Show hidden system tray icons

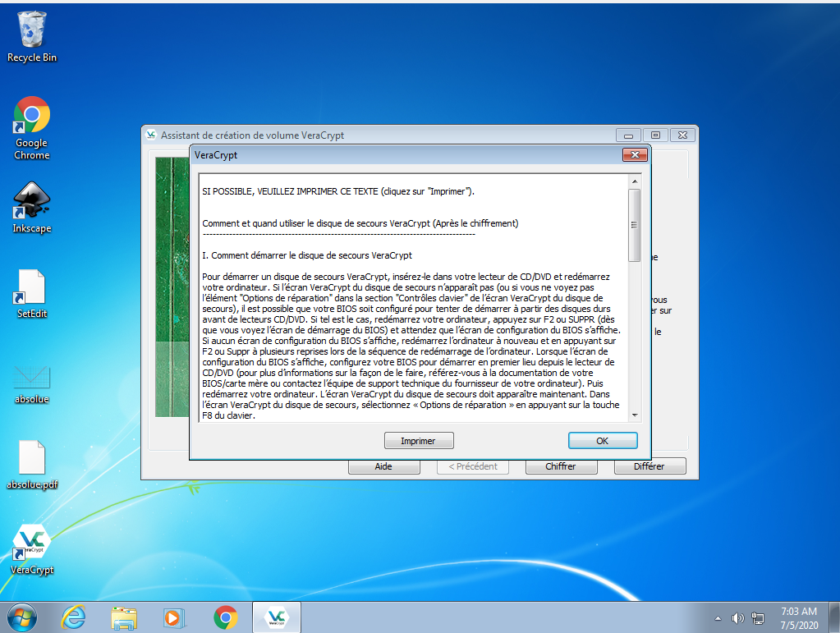click(718, 618)
